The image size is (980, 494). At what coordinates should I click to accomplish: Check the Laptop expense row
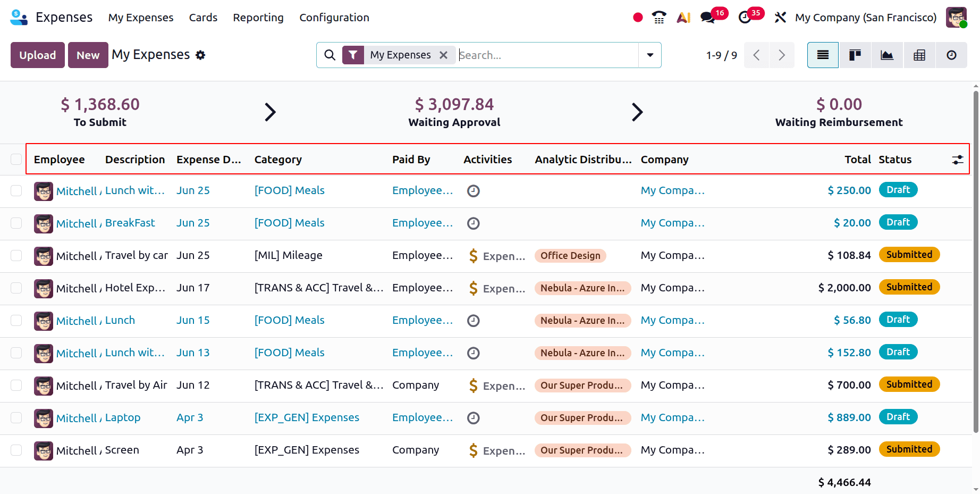coord(16,418)
